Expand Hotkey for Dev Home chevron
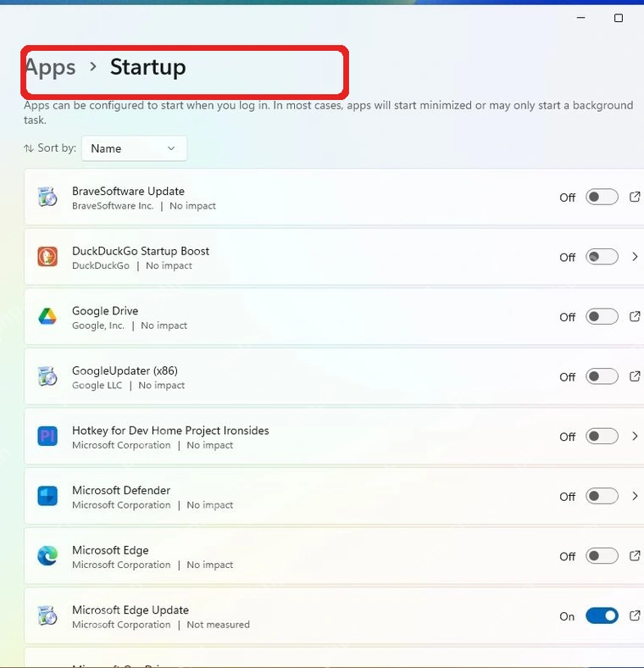Image resolution: width=644 pixels, height=668 pixels. [635, 436]
